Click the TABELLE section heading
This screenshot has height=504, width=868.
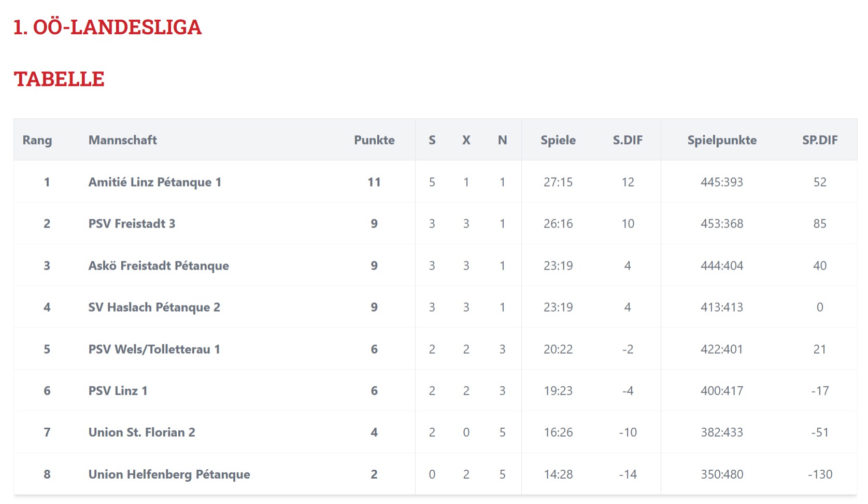coord(59,79)
